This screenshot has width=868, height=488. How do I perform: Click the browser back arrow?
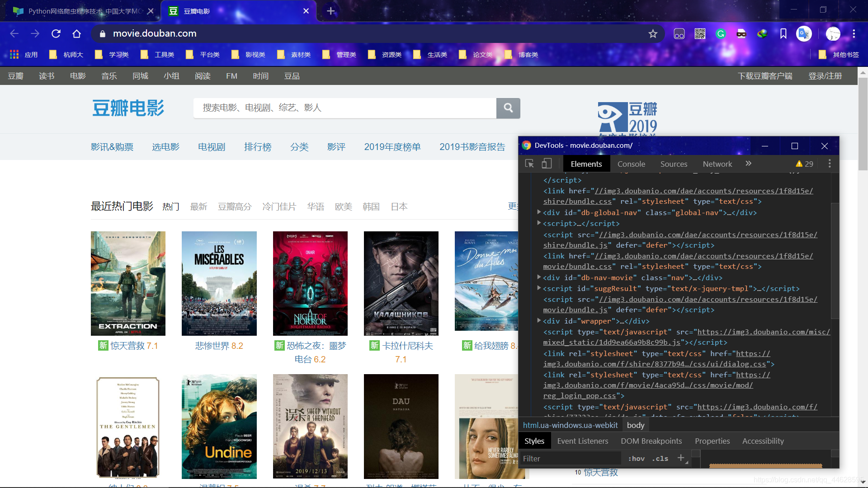click(x=14, y=33)
